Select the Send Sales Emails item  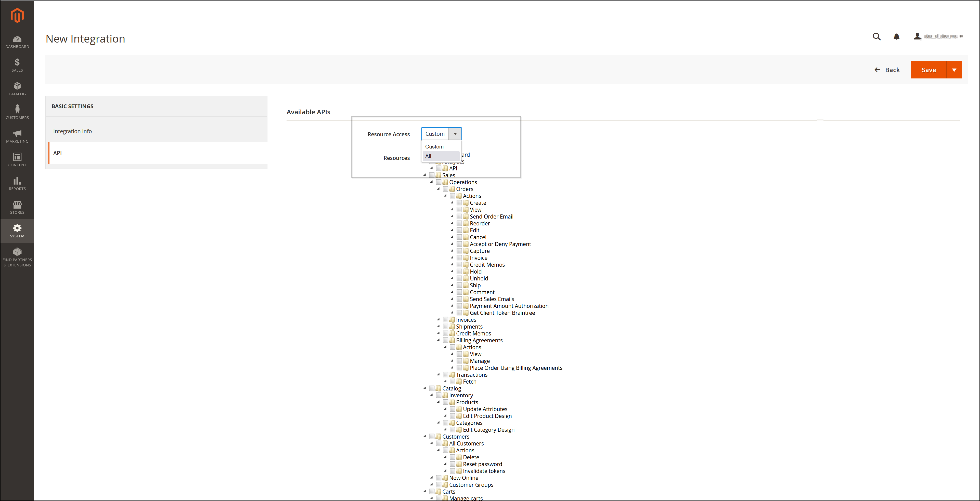point(492,299)
